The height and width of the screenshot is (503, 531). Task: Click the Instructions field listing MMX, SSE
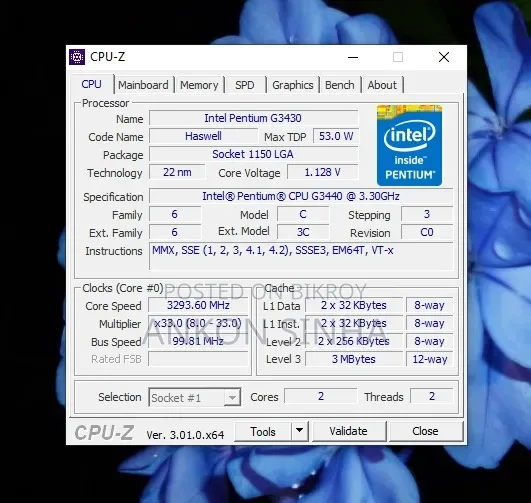(x=301, y=256)
